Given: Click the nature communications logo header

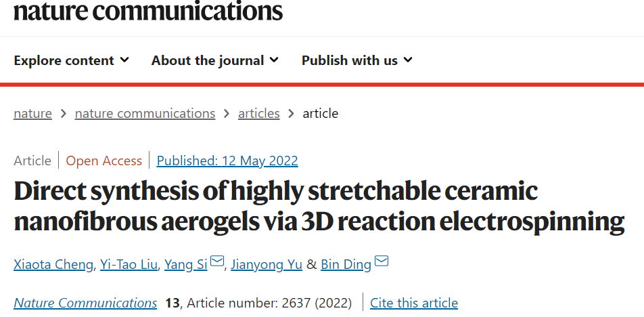Looking at the screenshot, I should tap(148, 11).
